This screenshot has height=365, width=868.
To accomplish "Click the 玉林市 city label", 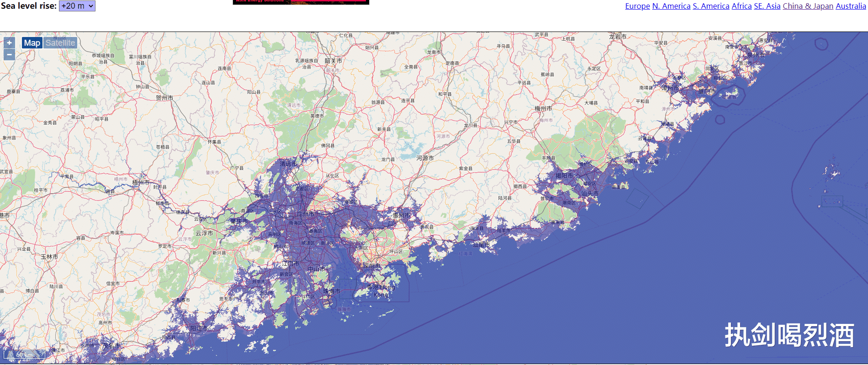I will point(49,257).
